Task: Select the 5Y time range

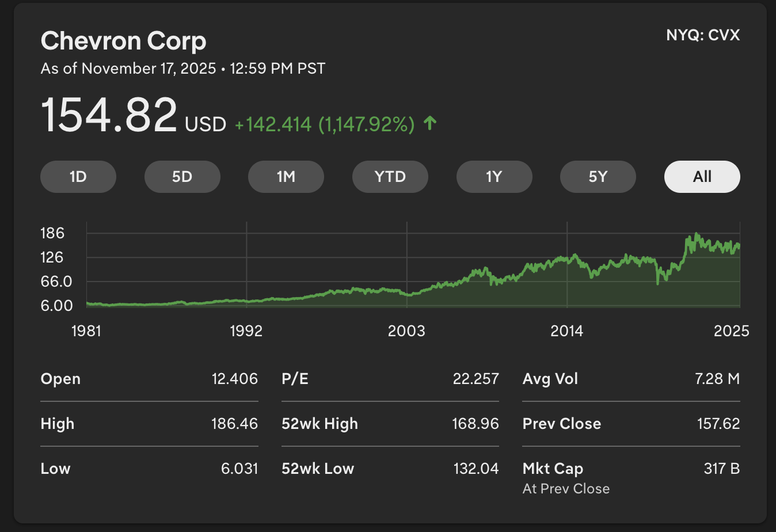Action: pos(598,177)
